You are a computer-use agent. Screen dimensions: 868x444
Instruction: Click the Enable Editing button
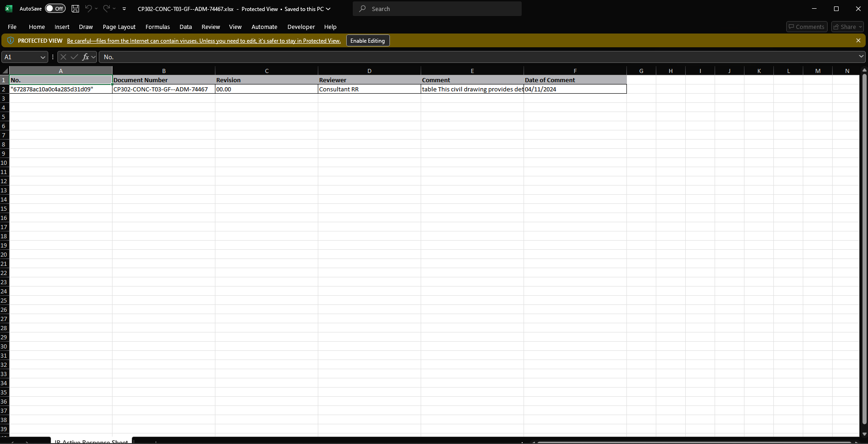tap(367, 40)
